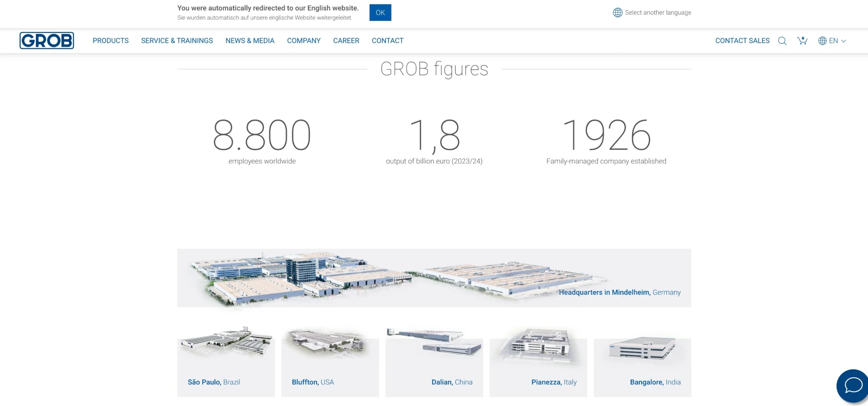The image size is (868, 406).
Task: Open the search icon in header
Action: (x=782, y=41)
